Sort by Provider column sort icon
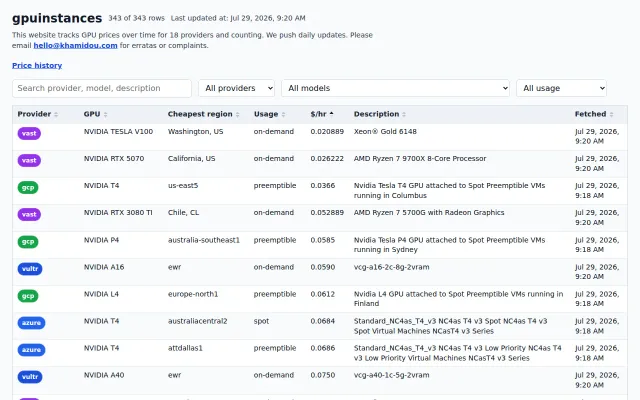The width and height of the screenshot is (640, 400). pos(56,114)
